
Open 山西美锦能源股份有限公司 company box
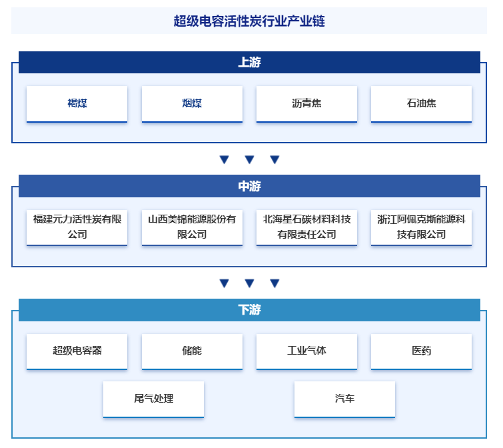click(192, 227)
